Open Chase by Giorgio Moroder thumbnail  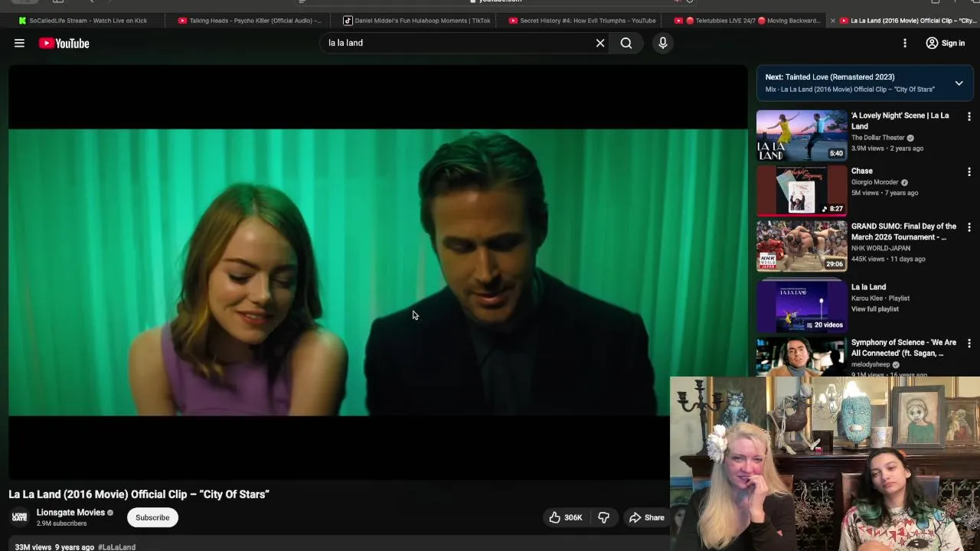802,191
